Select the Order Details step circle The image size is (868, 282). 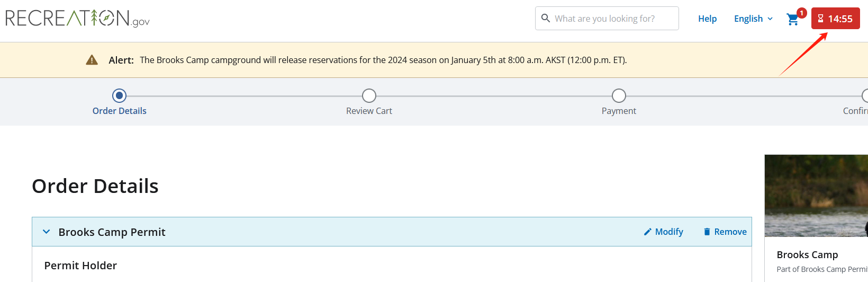[x=120, y=95]
